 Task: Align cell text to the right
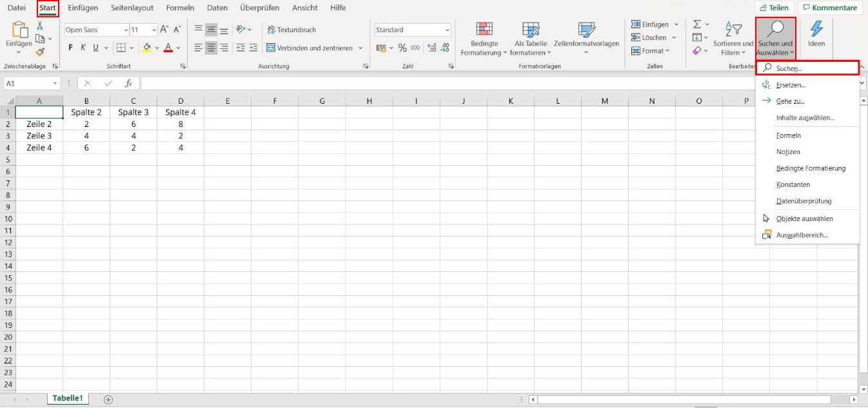[x=224, y=48]
